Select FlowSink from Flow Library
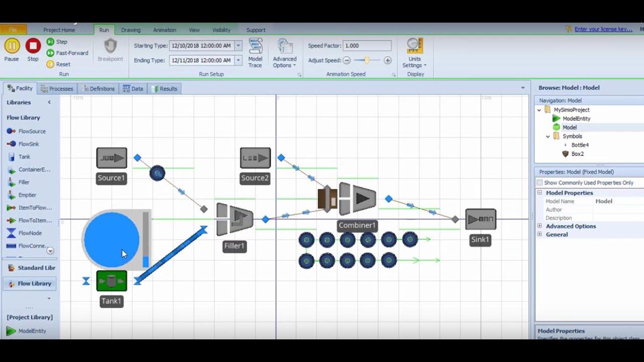This screenshot has height=362, width=644. coord(23,144)
